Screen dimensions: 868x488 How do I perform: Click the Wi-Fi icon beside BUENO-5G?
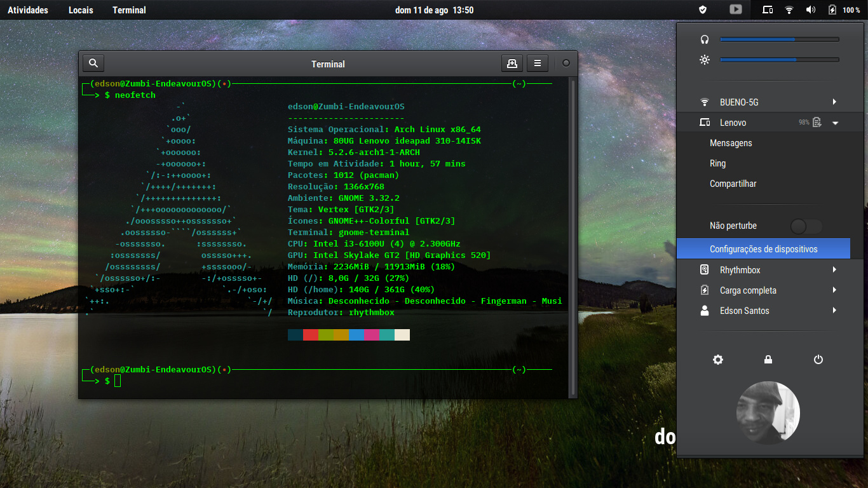click(705, 102)
